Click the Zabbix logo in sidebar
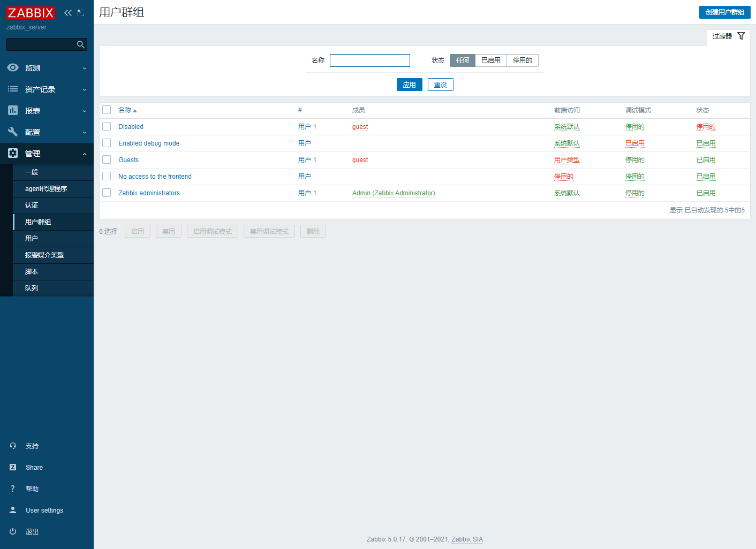 (31, 13)
